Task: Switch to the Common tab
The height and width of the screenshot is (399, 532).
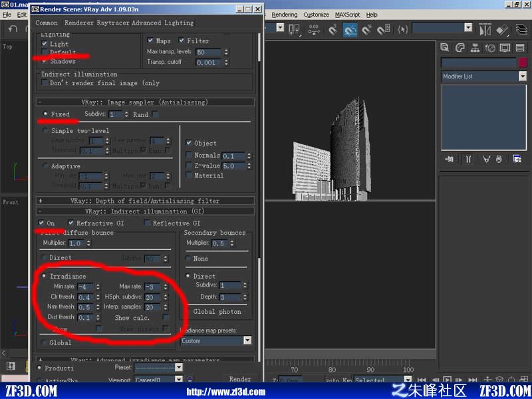Action: 47,23
